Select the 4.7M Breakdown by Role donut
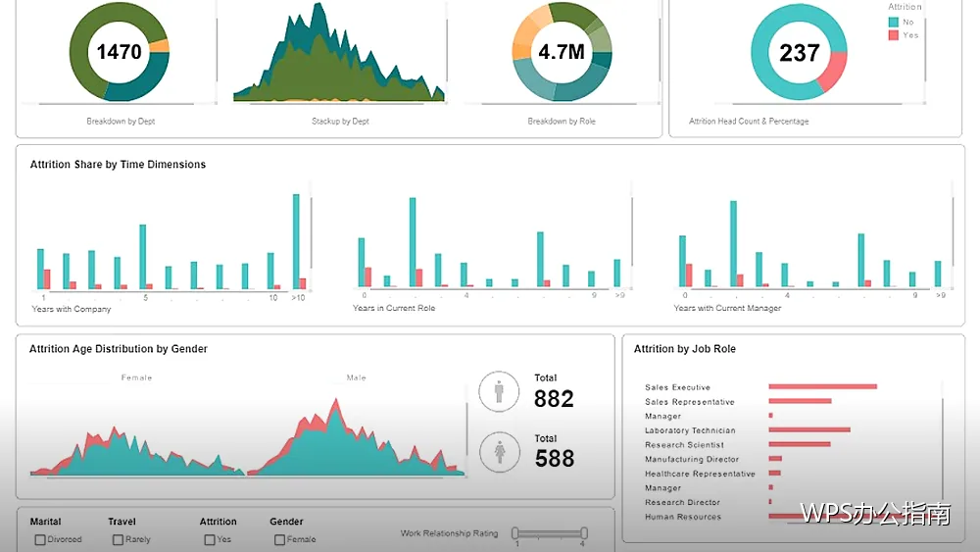 tap(562, 52)
